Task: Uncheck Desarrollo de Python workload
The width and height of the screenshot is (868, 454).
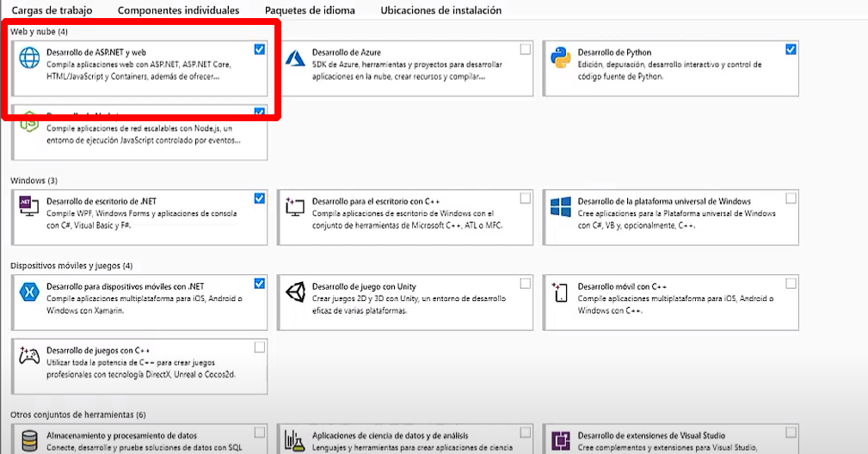Action: point(791,49)
